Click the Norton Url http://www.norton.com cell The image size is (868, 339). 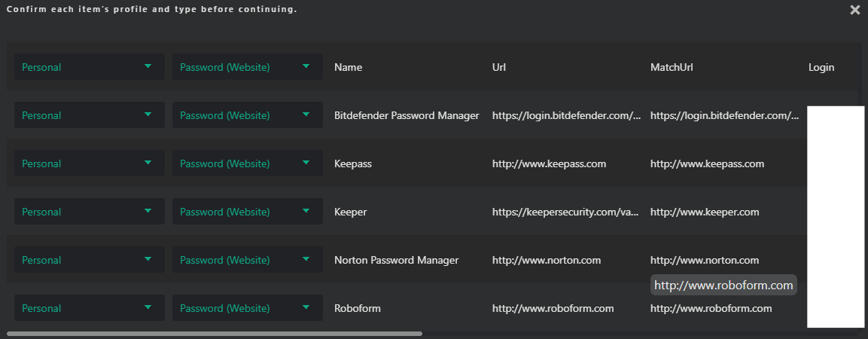coord(546,260)
